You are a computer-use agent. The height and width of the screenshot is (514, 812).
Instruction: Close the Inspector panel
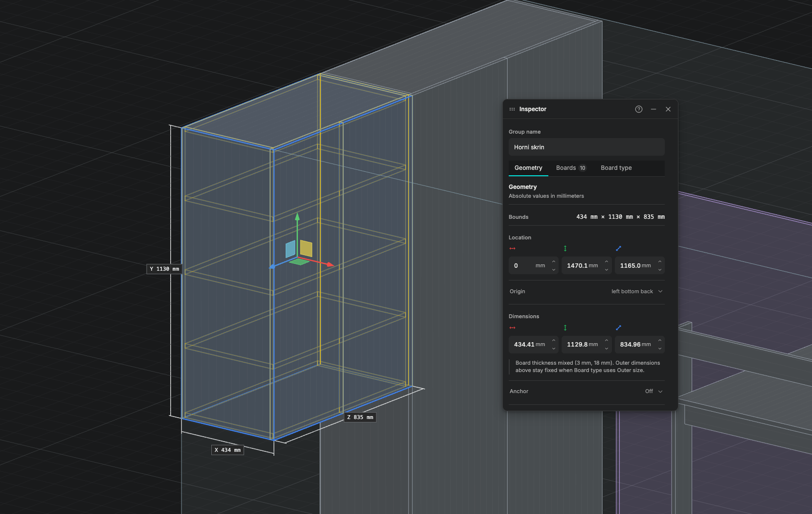point(668,109)
